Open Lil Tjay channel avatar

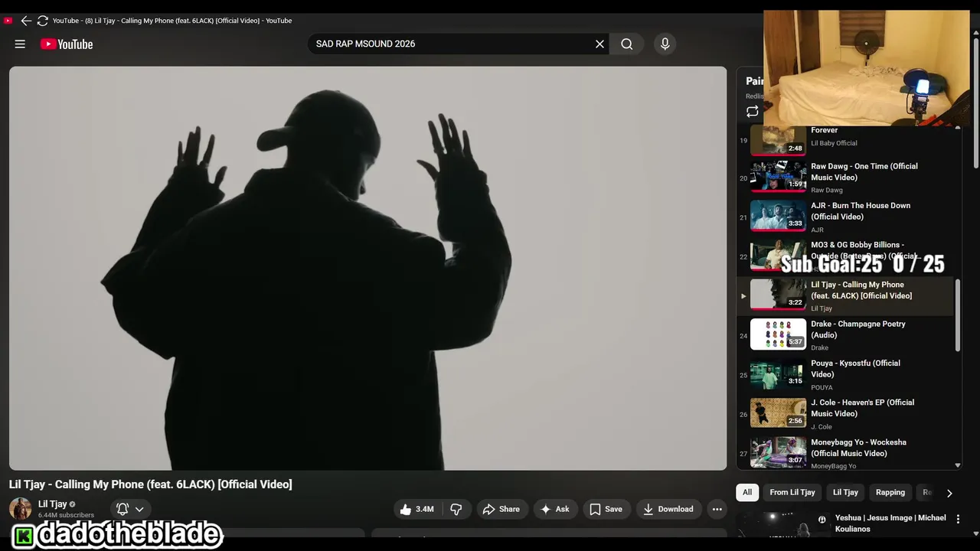[21, 509]
